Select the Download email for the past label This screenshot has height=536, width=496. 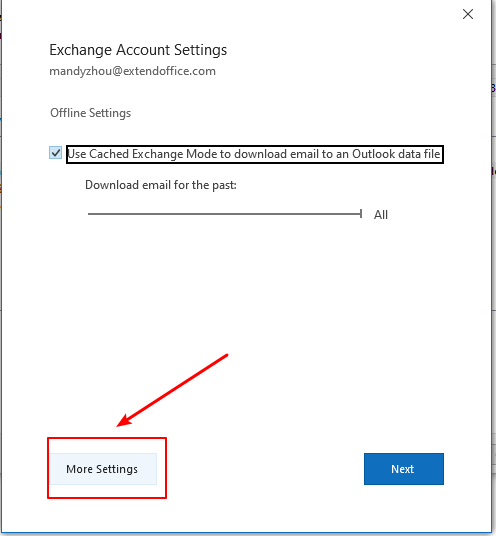point(161,185)
